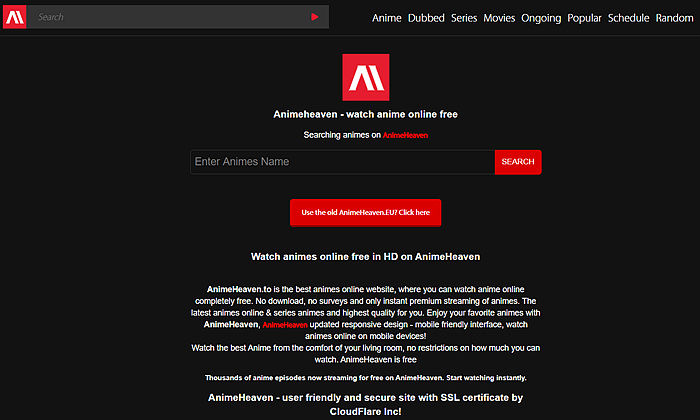This screenshot has height=420, width=700.
Task: Open the Movies page
Action: click(499, 18)
